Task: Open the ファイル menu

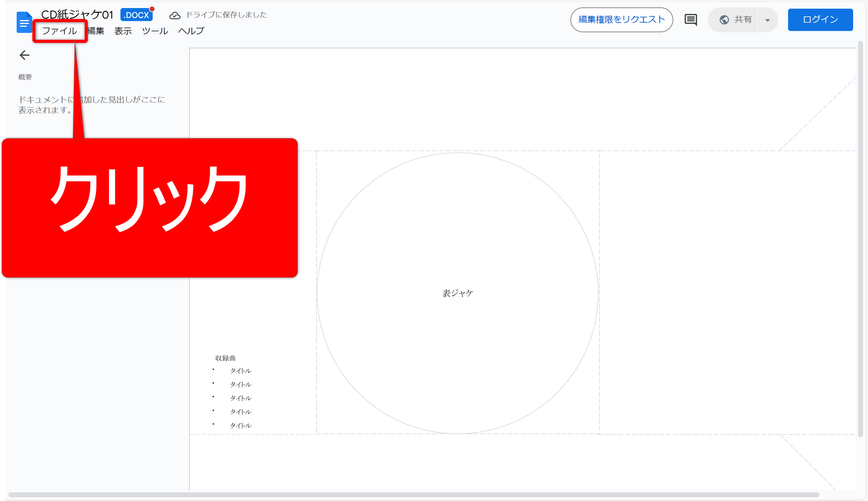Action: coord(60,31)
